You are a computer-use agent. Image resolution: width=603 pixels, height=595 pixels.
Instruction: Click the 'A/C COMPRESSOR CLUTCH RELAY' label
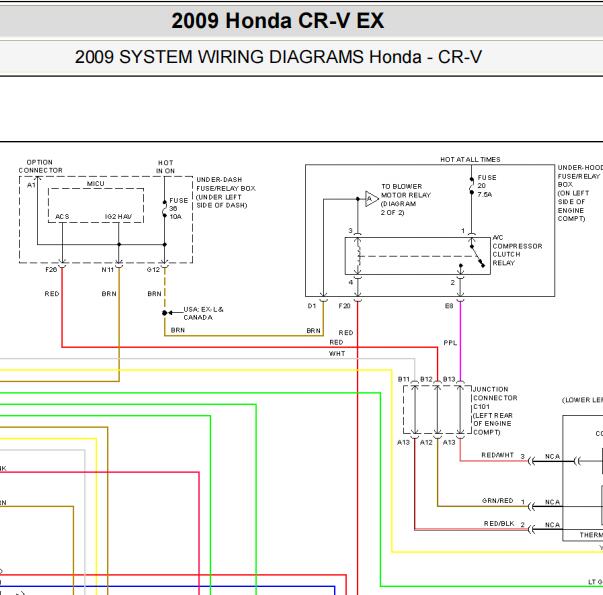coord(517,250)
